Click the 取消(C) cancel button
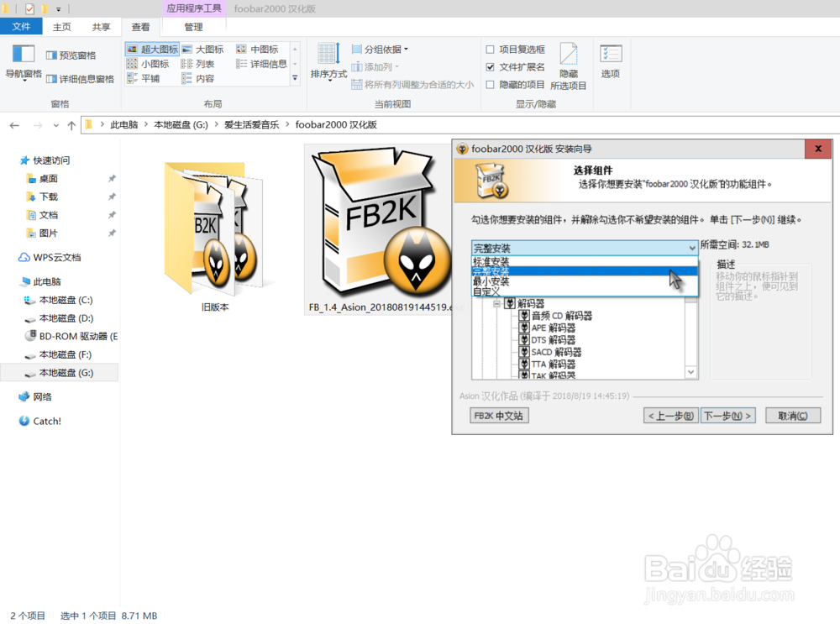Screen dimensions: 840x624 793,416
